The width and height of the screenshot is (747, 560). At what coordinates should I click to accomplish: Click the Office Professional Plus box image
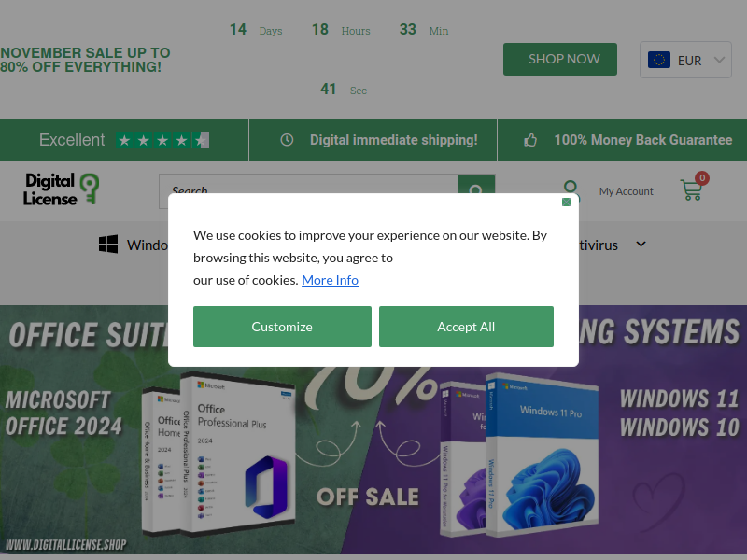238,453
